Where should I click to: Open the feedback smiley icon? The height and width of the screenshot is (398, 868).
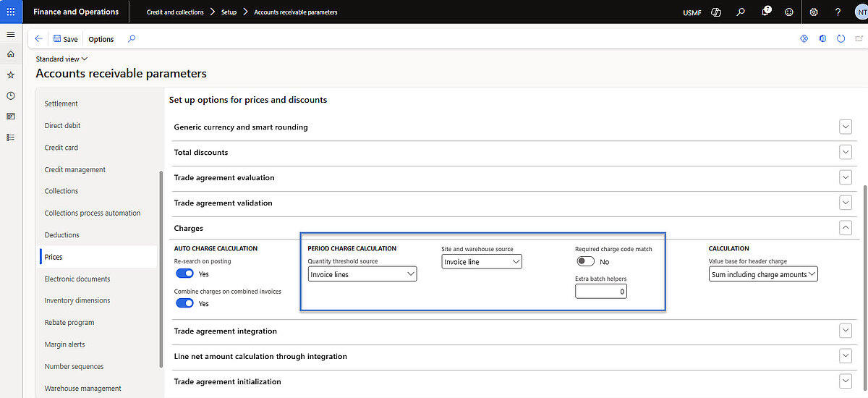[788, 12]
